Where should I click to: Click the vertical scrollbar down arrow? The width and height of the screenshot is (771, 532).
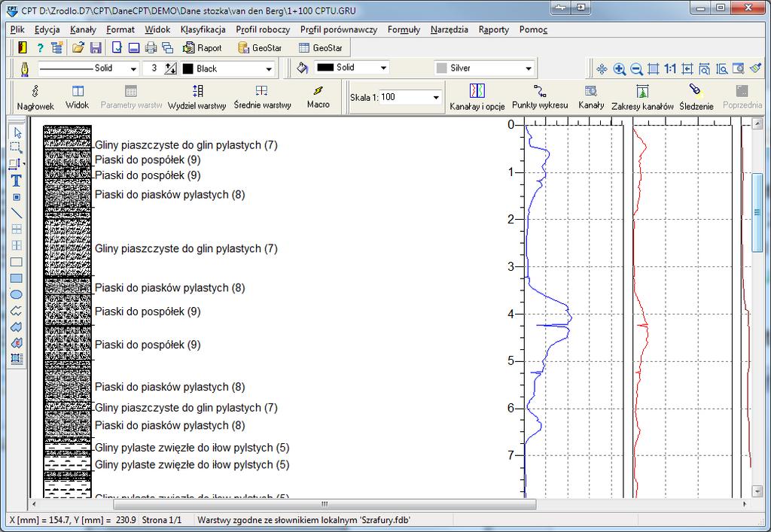point(757,491)
